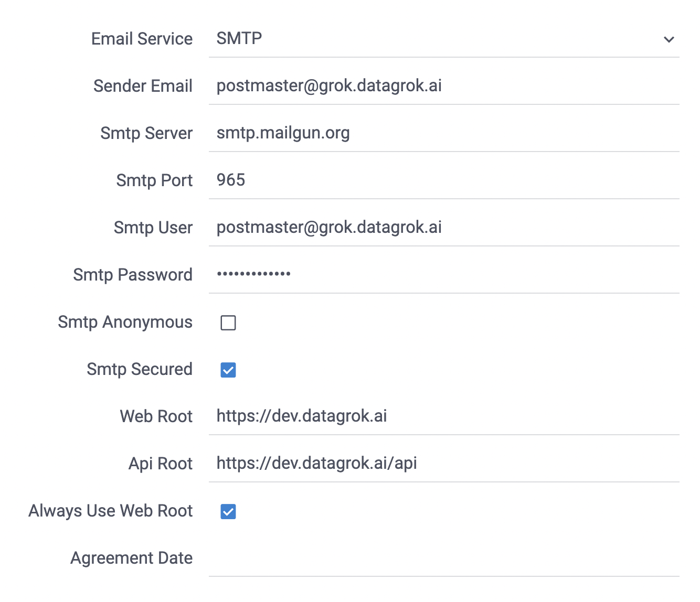This screenshot has width=700, height=602.
Task: Expand the SMTP service selector chevron
Action: tap(669, 39)
